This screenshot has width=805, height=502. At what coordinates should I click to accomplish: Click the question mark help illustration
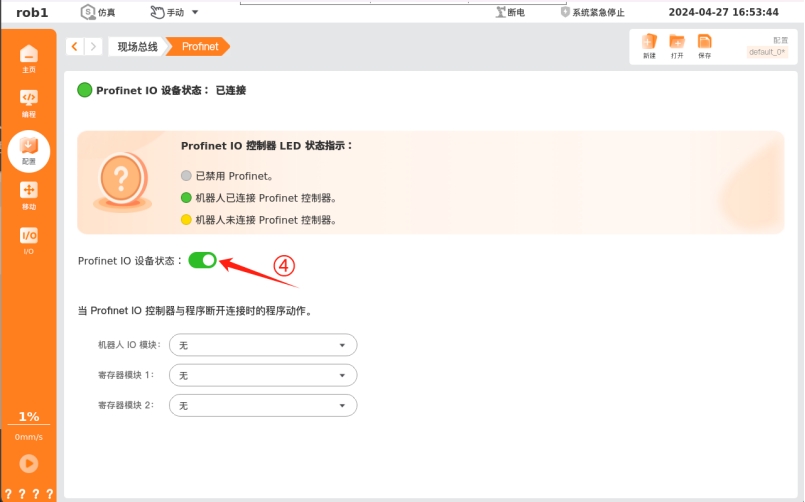tap(122, 182)
